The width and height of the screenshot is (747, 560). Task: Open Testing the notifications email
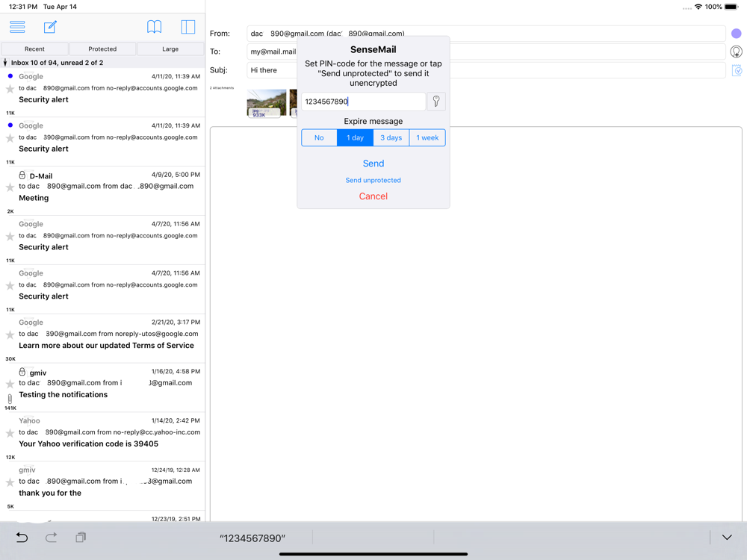[102, 388]
